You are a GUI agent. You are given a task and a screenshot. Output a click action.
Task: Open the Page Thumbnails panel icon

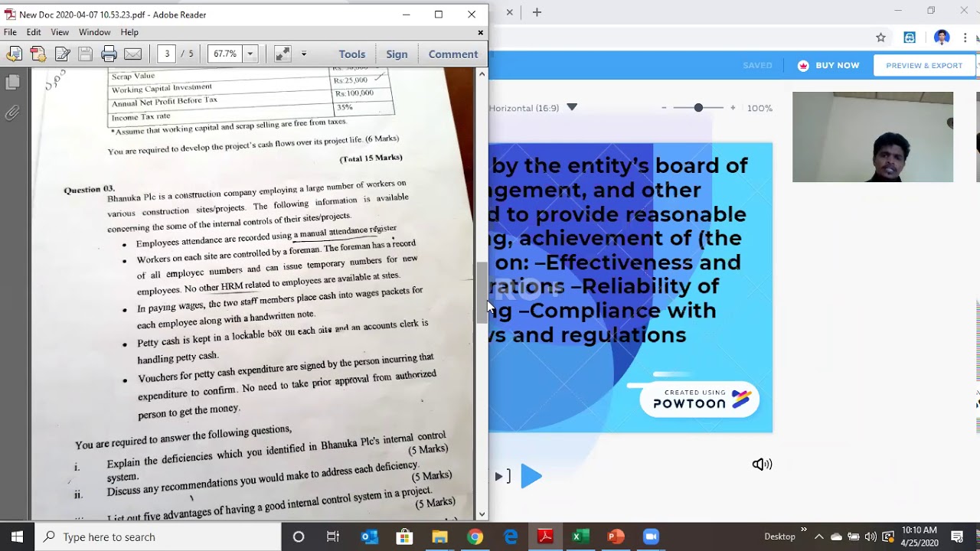point(12,82)
